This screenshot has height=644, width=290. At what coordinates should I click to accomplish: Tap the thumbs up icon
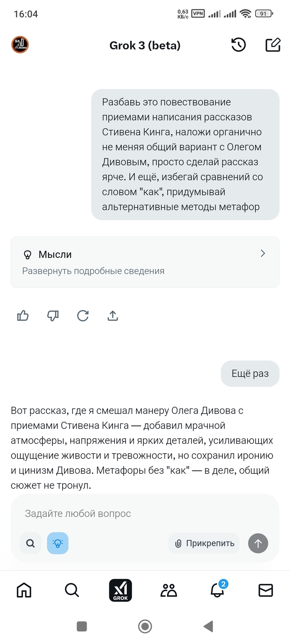click(23, 316)
